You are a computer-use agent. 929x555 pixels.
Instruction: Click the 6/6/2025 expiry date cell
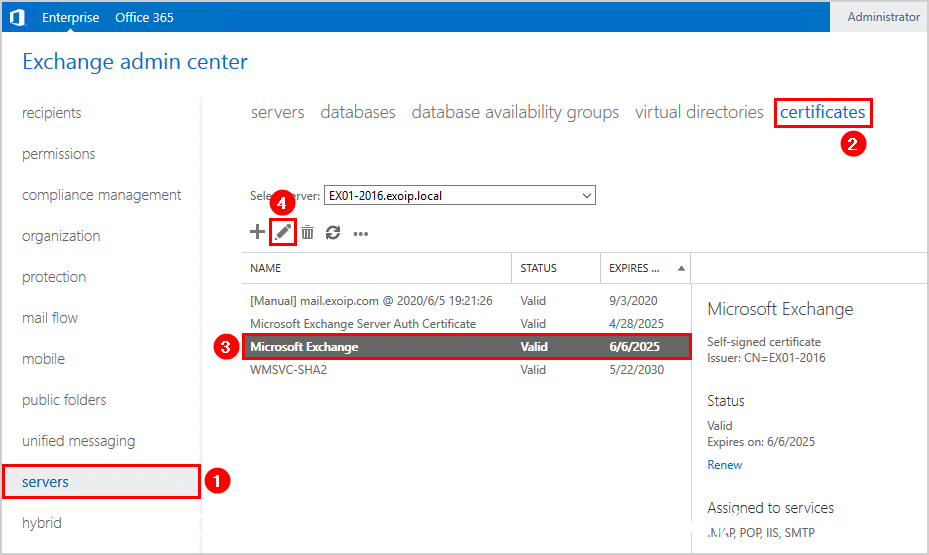pos(634,347)
